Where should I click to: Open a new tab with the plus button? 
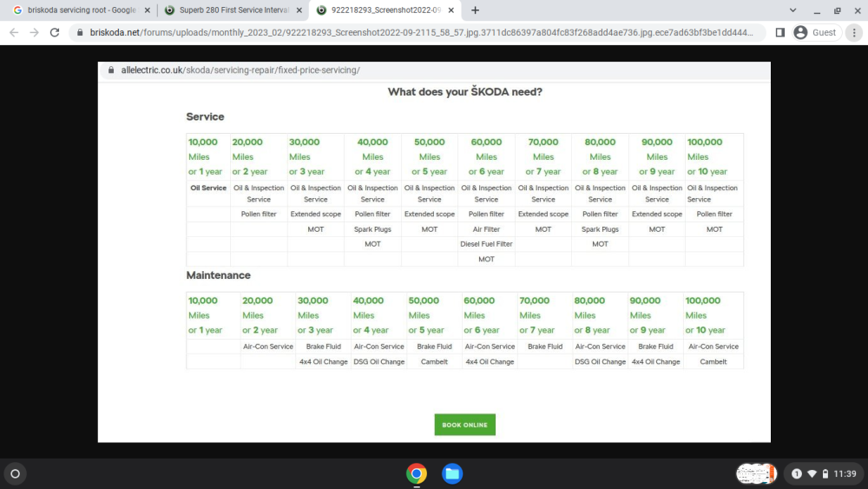tap(475, 10)
